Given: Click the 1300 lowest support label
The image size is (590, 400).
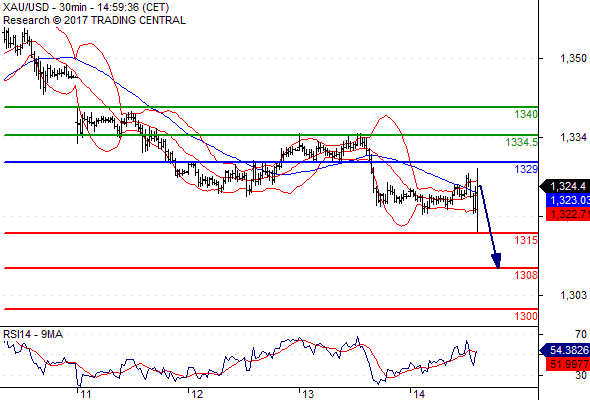Looking at the screenshot, I should [x=526, y=316].
